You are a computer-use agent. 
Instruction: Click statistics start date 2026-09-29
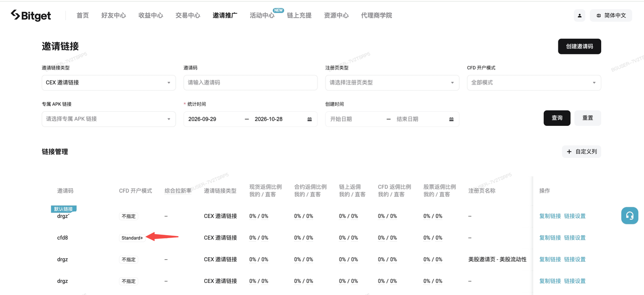coord(202,119)
